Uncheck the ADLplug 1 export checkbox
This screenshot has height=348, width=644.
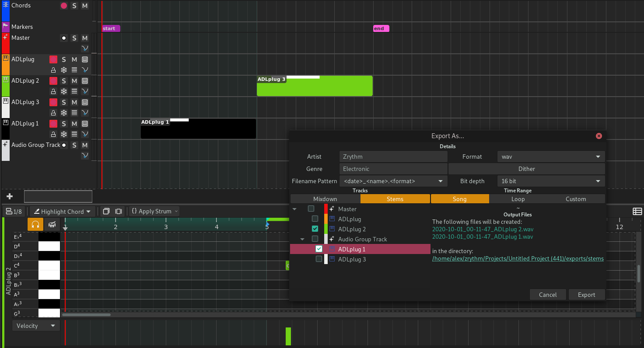pyautogui.click(x=319, y=249)
